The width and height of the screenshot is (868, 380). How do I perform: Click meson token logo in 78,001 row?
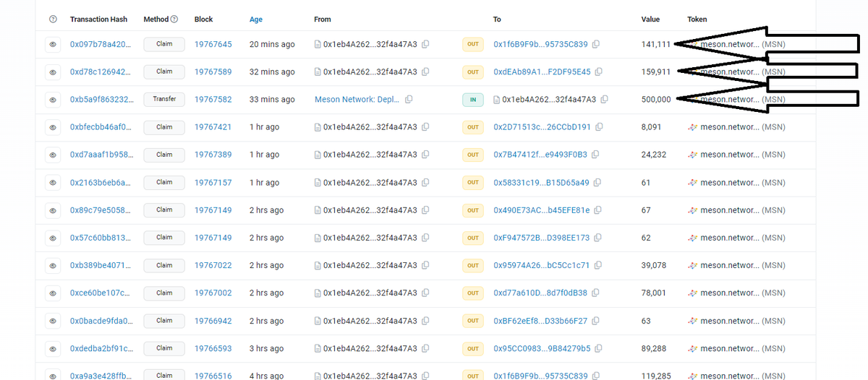(x=692, y=293)
